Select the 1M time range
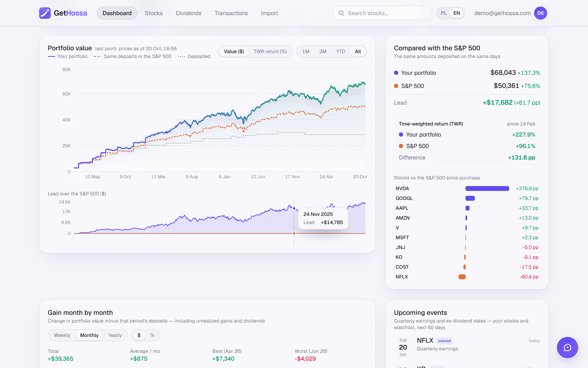The width and height of the screenshot is (588, 368). tap(306, 51)
